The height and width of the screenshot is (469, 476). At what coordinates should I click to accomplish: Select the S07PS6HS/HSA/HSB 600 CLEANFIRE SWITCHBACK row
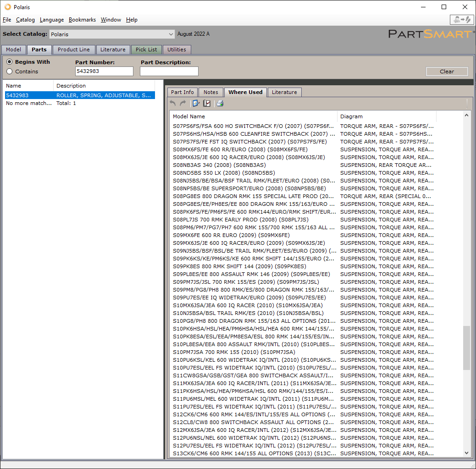click(x=303, y=134)
